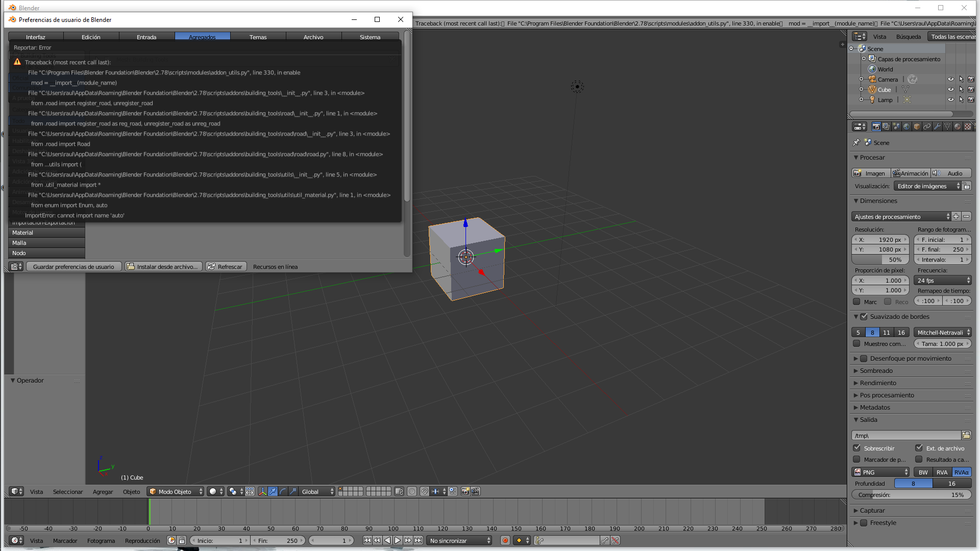
Task: Open the Texture checkerboard properties tab
Action: [967, 127]
